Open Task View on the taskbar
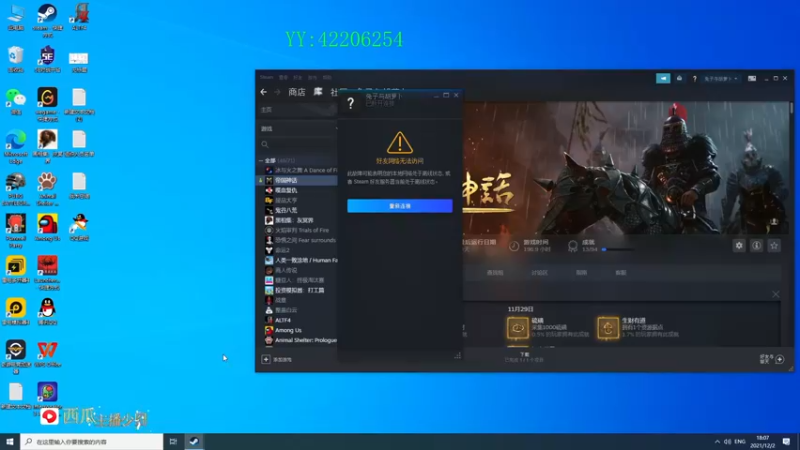This screenshot has width=800, height=450. 173,441
